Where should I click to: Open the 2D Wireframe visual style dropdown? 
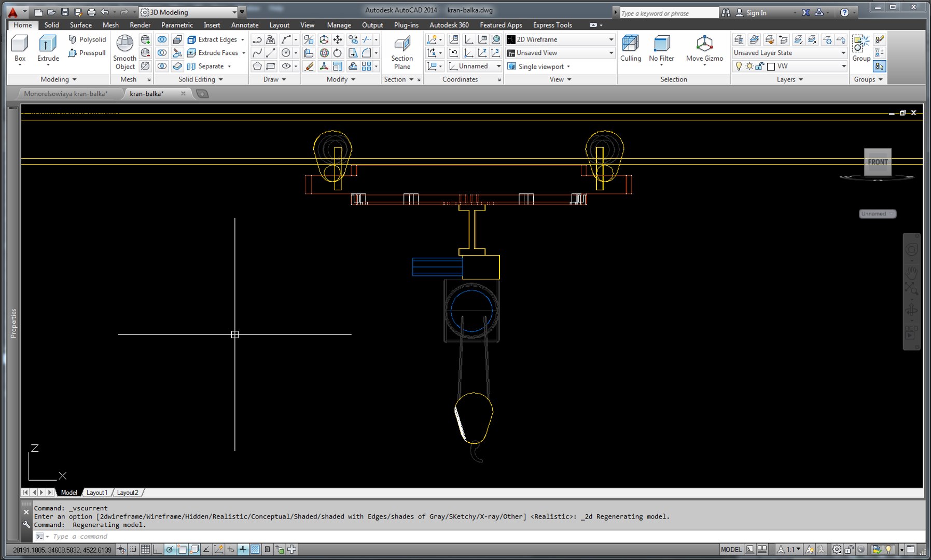point(560,39)
